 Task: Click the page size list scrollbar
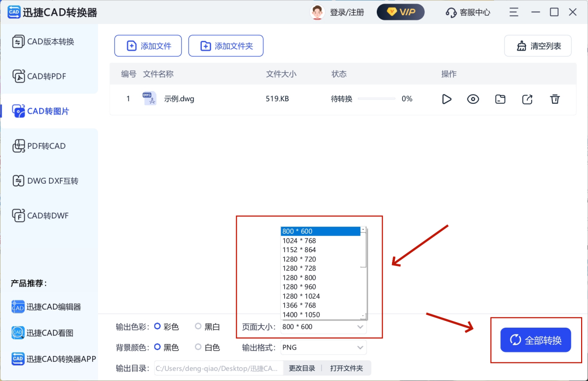[x=363, y=273]
